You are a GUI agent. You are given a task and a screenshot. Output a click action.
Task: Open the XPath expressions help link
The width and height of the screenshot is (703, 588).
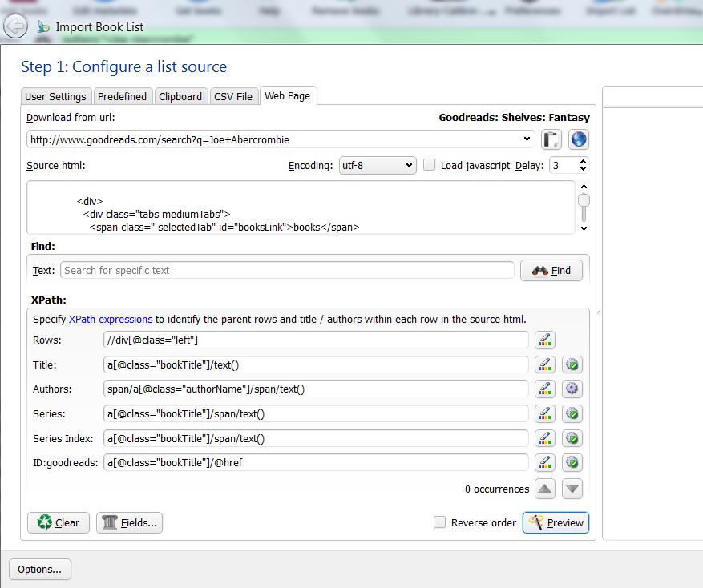point(111,319)
